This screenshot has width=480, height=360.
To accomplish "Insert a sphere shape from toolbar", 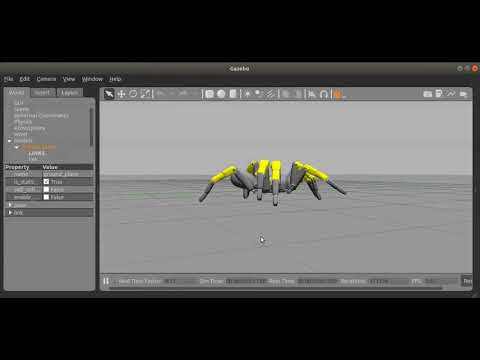I will (x=221, y=94).
